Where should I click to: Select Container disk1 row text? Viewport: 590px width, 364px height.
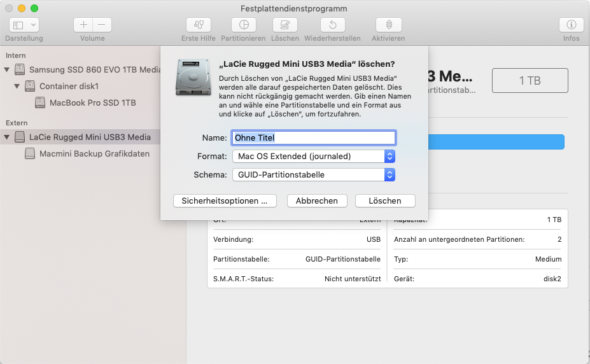point(69,86)
